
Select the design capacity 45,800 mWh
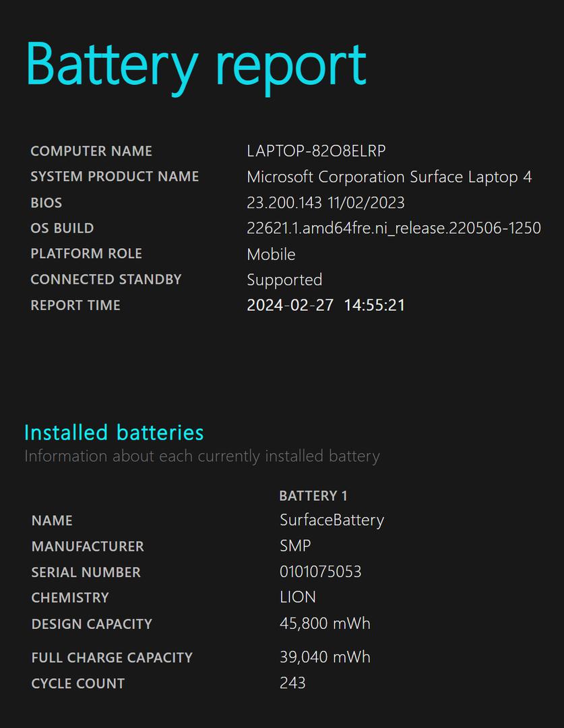325,624
